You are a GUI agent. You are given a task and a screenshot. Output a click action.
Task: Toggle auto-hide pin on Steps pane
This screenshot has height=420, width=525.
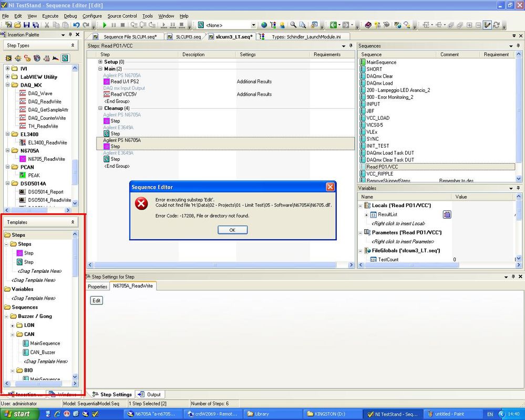point(351,46)
